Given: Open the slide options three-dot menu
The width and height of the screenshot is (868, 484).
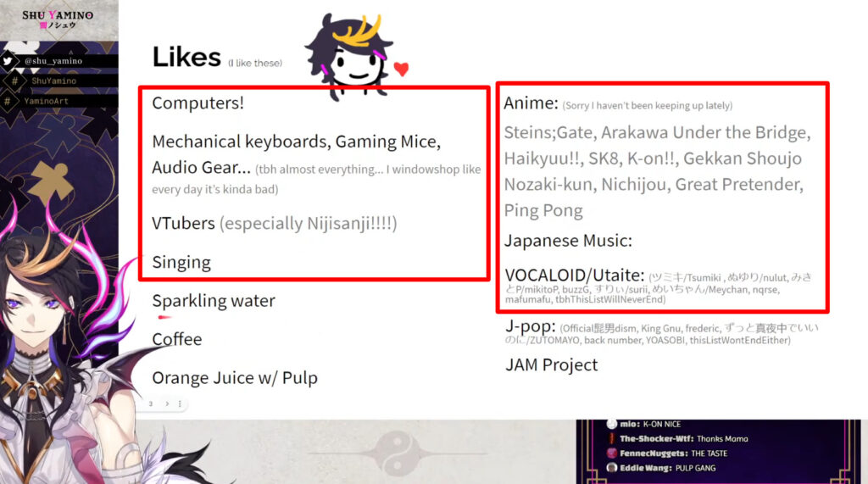Looking at the screenshot, I should [180, 403].
